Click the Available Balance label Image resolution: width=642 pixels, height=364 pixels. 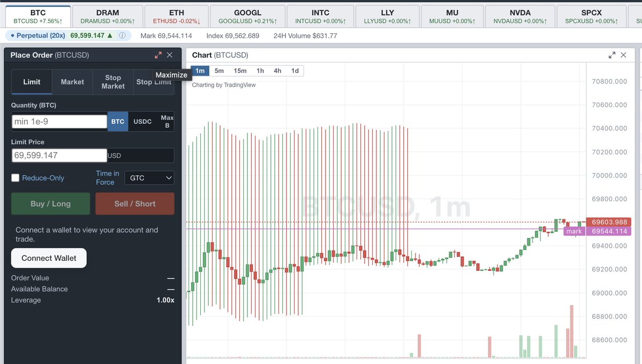39,289
